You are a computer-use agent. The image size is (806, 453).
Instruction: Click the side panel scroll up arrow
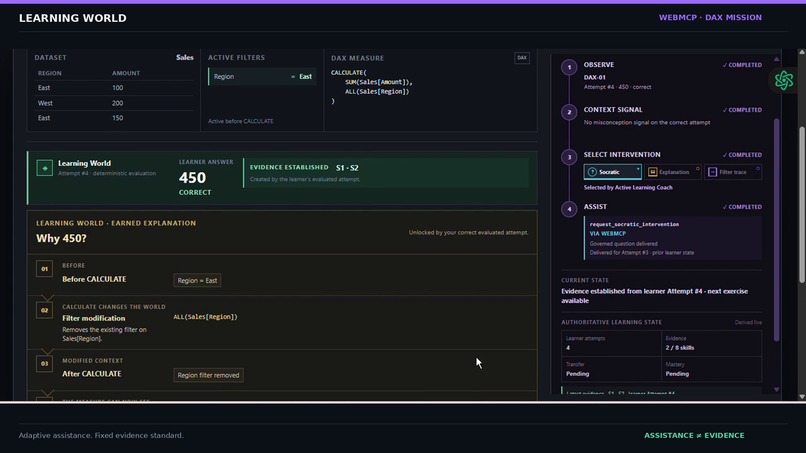pos(776,59)
